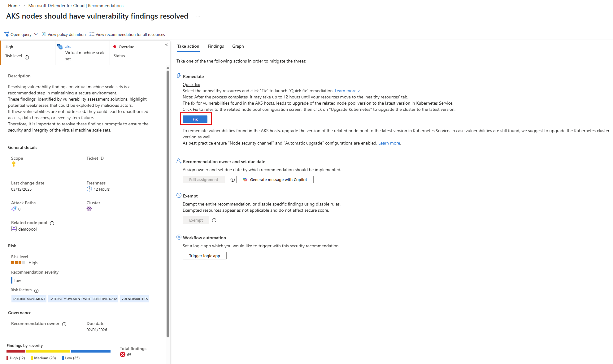Click the Cluster resource icon
The width and height of the screenshot is (613, 364).
coord(89,209)
